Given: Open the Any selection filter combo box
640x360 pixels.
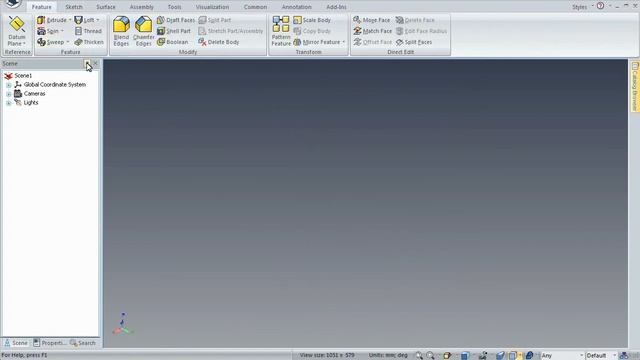Looking at the screenshot, I should pos(562,356).
